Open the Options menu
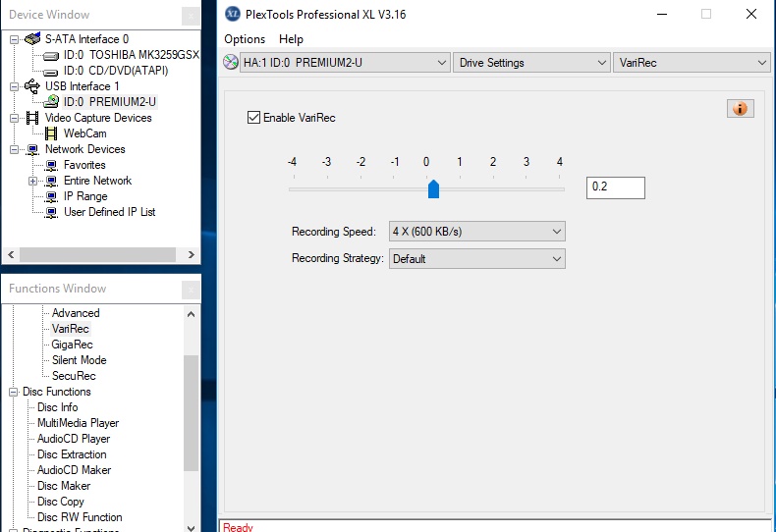This screenshot has width=776, height=532. [245, 39]
